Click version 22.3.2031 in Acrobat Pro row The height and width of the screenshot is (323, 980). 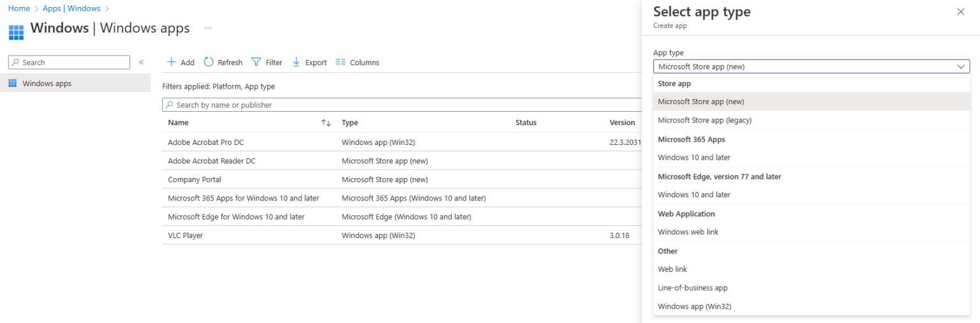click(625, 142)
